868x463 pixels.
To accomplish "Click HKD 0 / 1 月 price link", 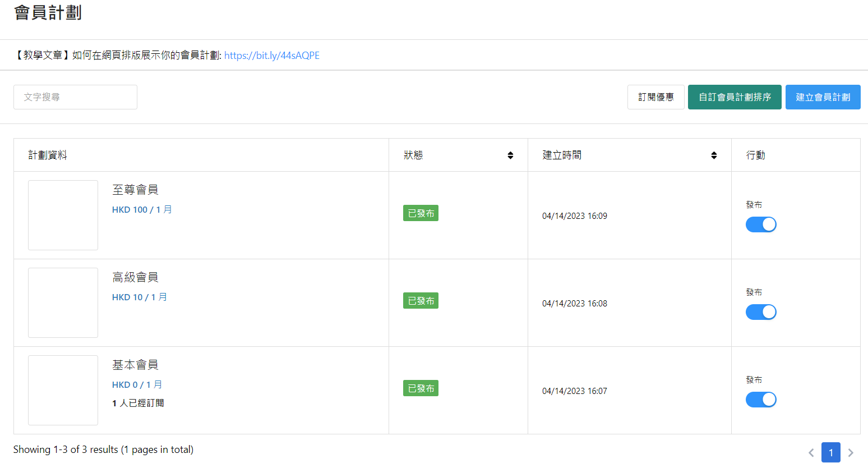I will pyautogui.click(x=137, y=384).
